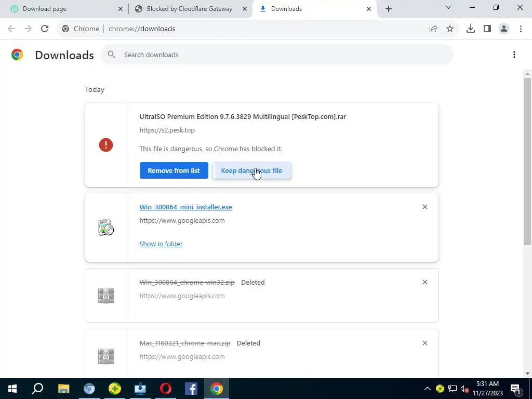Open Win_300864_mini_installer.exe link
This screenshot has height=399, width=532.
[x=185, y=207]
